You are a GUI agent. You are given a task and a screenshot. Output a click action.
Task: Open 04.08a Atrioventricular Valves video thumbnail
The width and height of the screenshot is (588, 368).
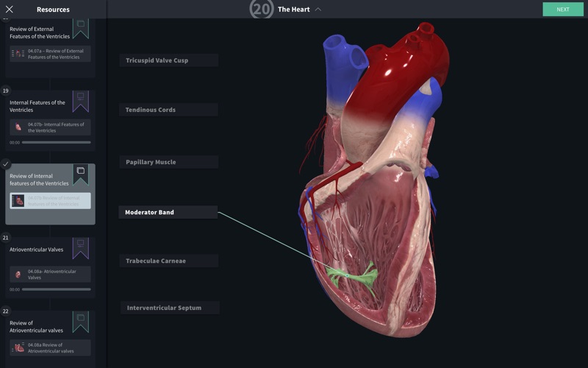[18, 275]
